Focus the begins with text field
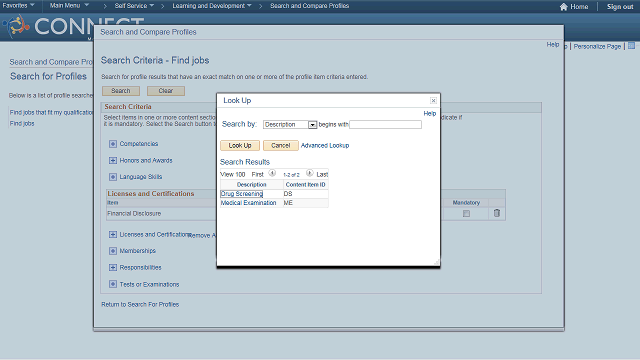 385,124
